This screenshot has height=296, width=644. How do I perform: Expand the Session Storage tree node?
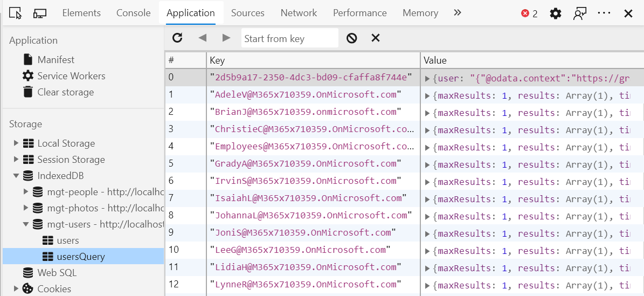(x=16, y=160)
